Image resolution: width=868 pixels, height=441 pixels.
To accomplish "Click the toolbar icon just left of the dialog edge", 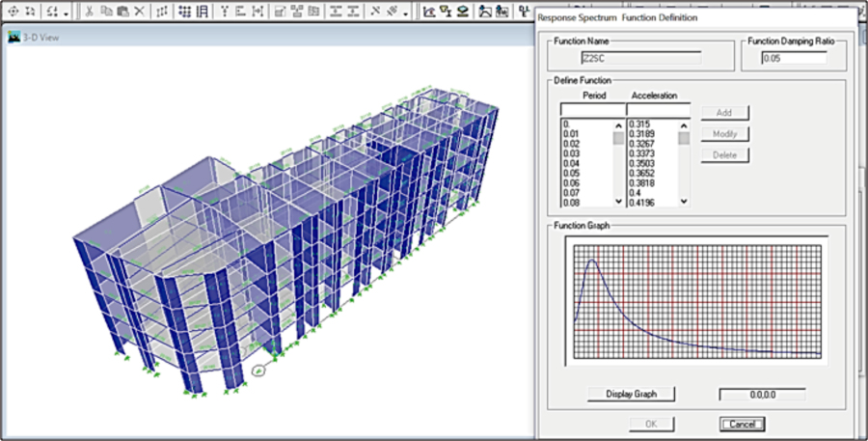I will [523, 11].
